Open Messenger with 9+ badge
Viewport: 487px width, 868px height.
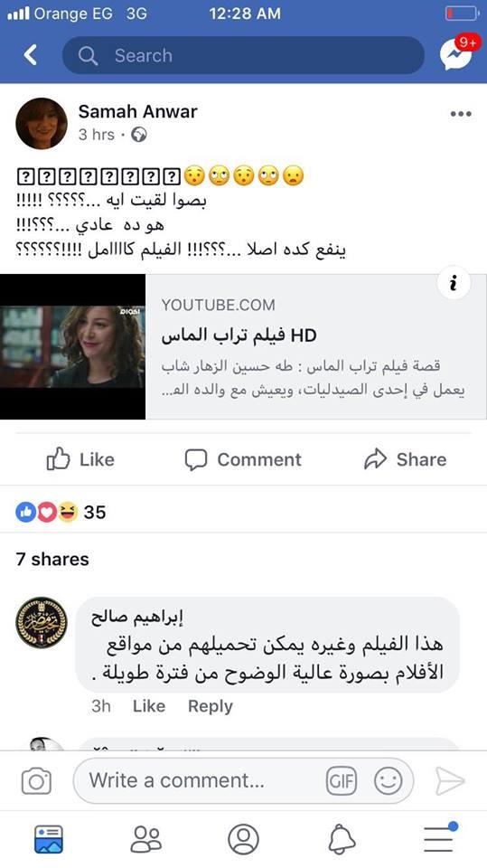tap(459, 52)
